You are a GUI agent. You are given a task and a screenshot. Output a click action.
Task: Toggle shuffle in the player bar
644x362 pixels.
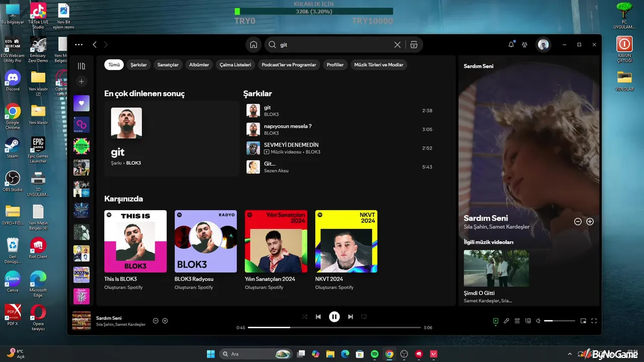pos(304,317)
